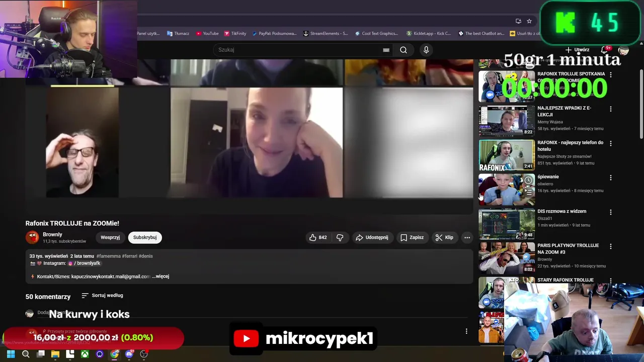Click the Subskrybuj button

click(x=145, y=237)
